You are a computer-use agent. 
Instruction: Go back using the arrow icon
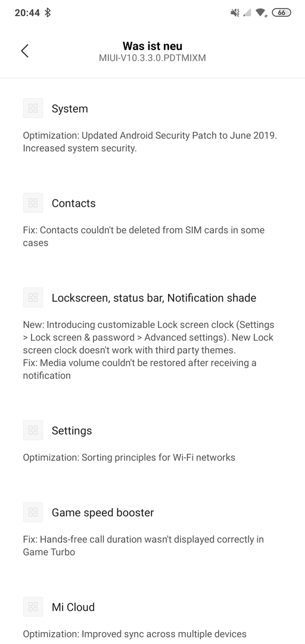[24, 51]
